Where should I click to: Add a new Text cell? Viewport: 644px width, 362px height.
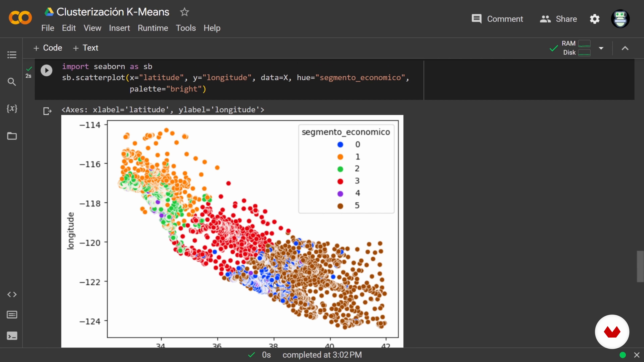86,48
